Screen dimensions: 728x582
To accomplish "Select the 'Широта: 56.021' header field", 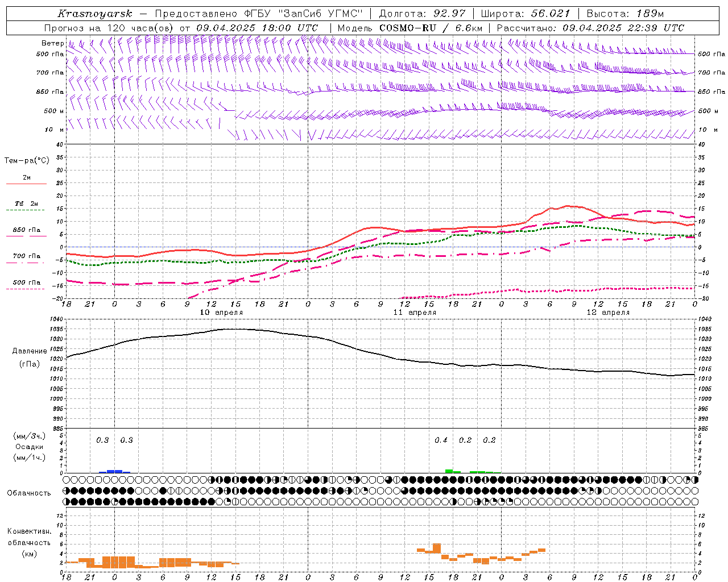I will pos(525,14).
